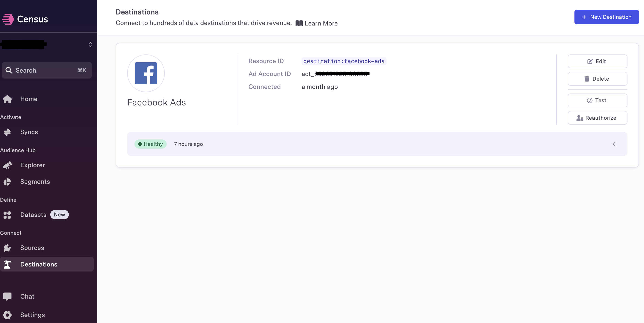Click the Home house icon
Screen dimensions: 644x323
coord(8,99)
